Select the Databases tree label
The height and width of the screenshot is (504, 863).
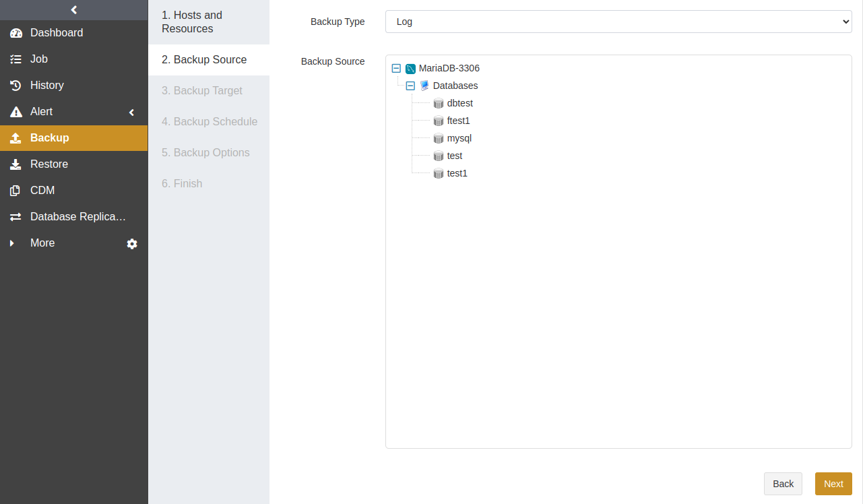(455, 86)
